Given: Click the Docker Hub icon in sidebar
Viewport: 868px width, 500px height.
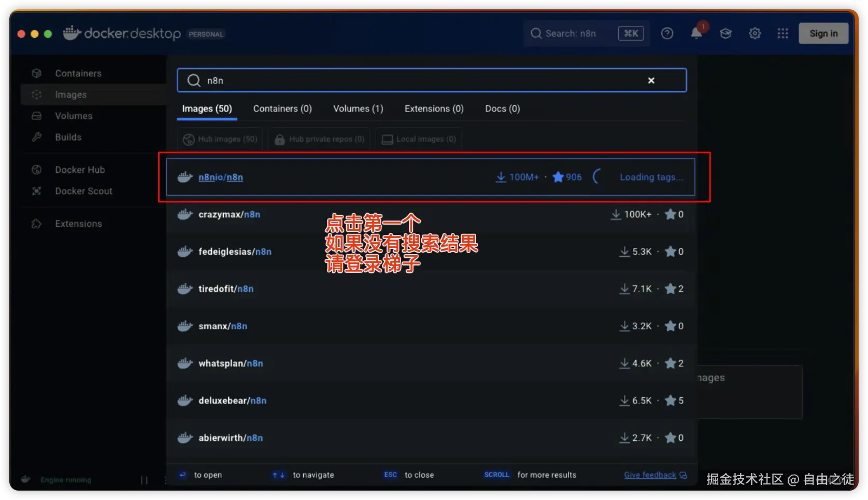Looking at the screenshot, I should (36, 170).
